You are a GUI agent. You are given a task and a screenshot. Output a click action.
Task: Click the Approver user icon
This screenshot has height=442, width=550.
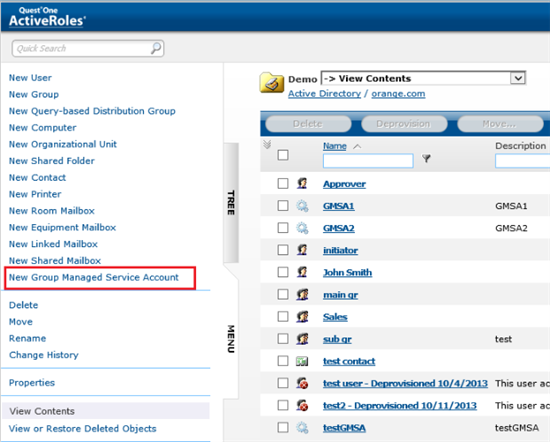click(302, 183)
